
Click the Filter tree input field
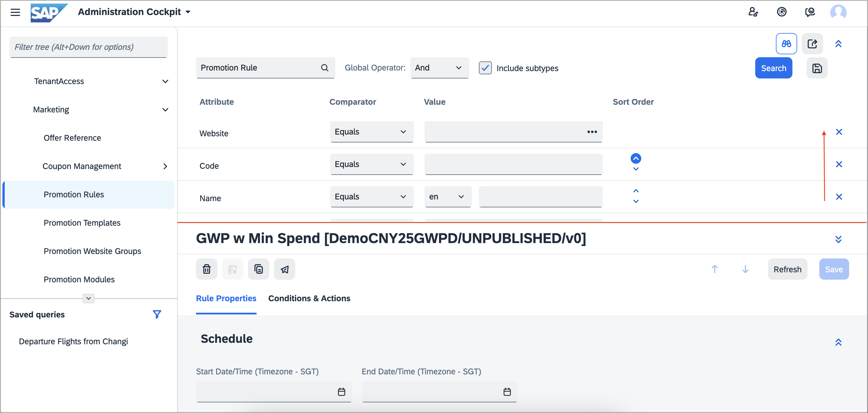tap(88, 47)
